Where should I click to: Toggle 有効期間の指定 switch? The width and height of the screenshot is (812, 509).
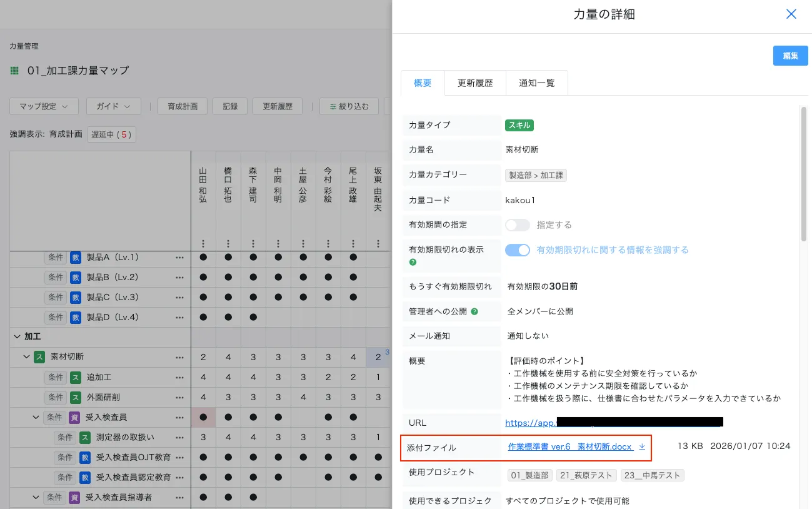517,225
